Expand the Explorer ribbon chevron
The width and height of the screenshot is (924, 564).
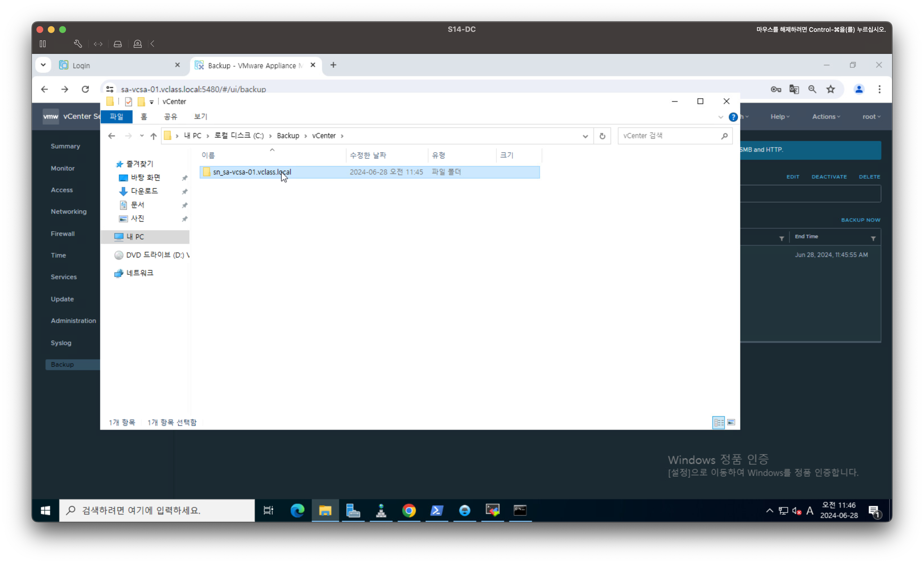click(720, 117)
